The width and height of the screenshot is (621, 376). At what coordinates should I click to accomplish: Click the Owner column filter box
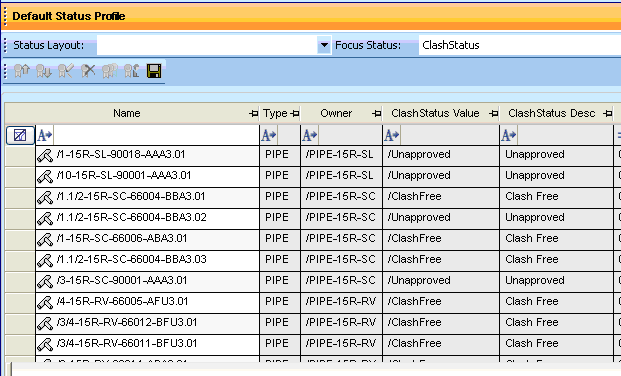(350, 136)
